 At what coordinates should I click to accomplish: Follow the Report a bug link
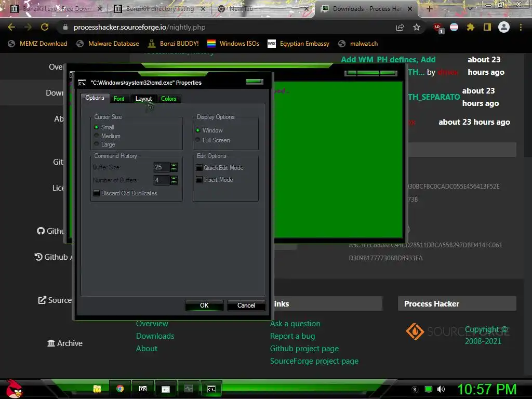[292, 336]
